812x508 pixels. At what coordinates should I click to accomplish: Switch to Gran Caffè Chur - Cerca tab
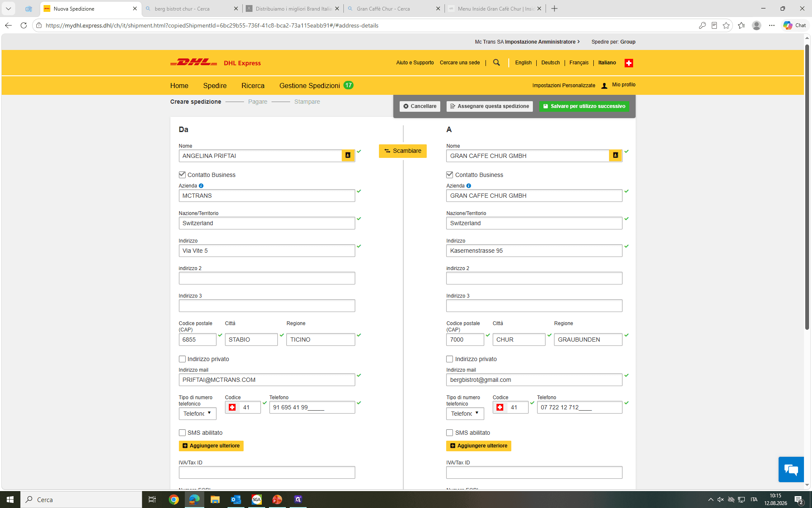pyautogui.click(x=394, y=8)
